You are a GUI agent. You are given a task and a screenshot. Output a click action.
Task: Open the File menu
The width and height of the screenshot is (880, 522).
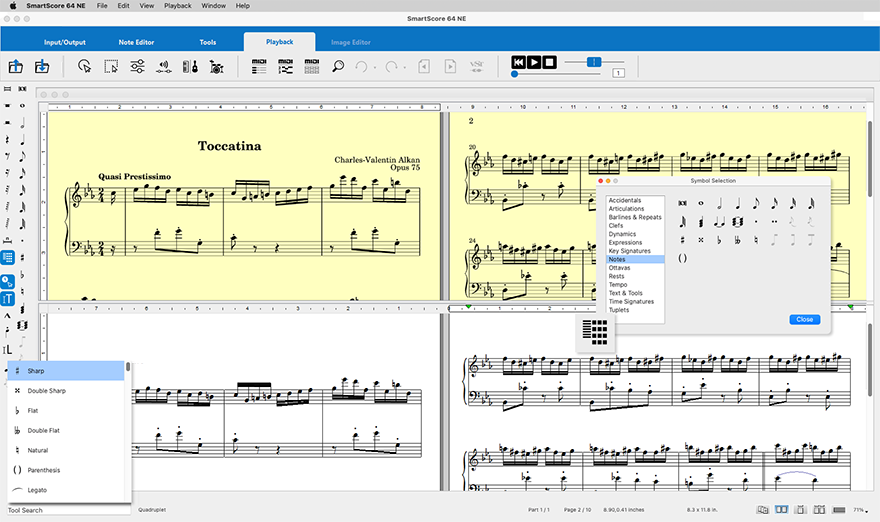[x=102, y=6]
